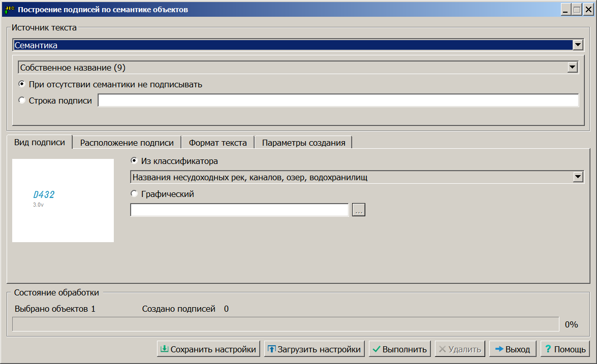
Task: Switch to the 'Расположение подписи' tab
Action: 127,143
